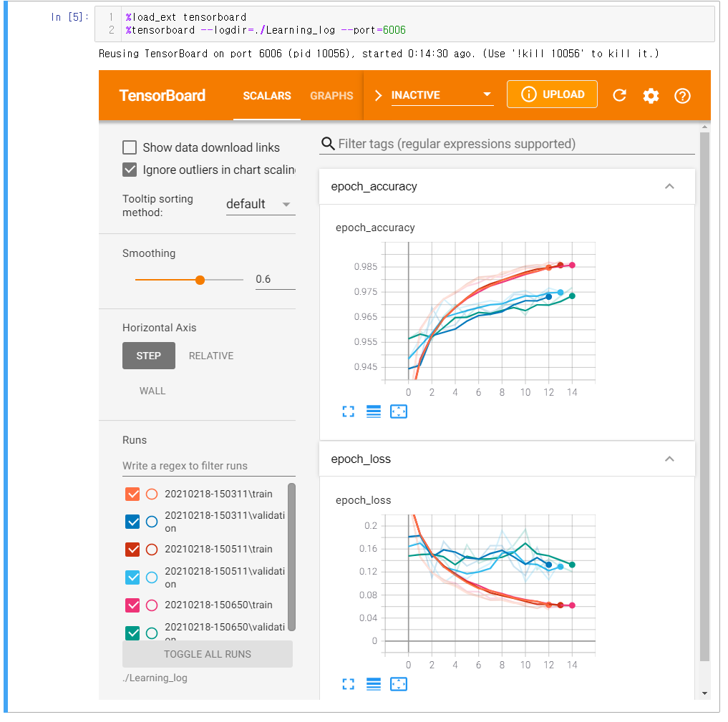Uncheck run 20210218-150311\validation
The height and width of the screenshot is (722, 728).
(132, 522)
